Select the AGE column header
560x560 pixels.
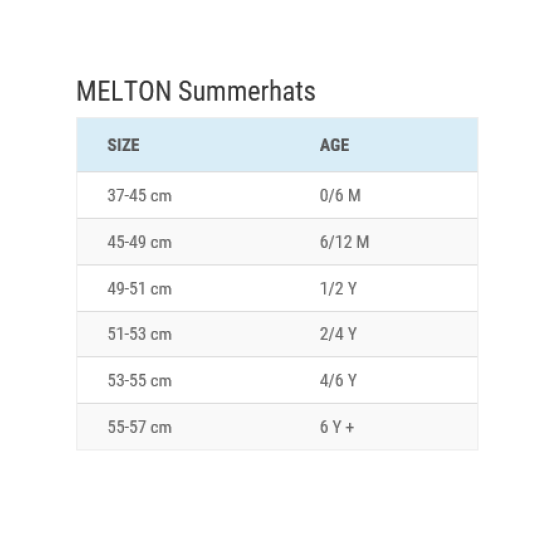pyautogui.click(x=335, y=145)
